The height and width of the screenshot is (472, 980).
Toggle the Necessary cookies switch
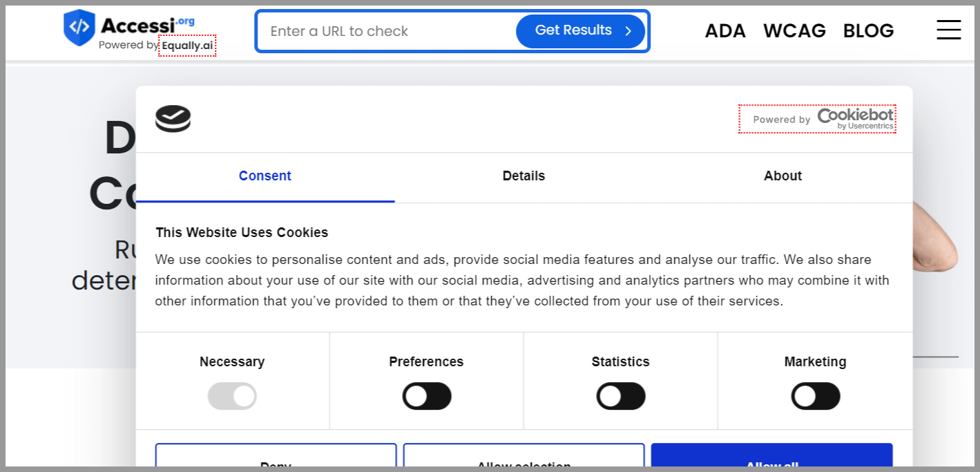pyautogui.click(x=232, y=397)
